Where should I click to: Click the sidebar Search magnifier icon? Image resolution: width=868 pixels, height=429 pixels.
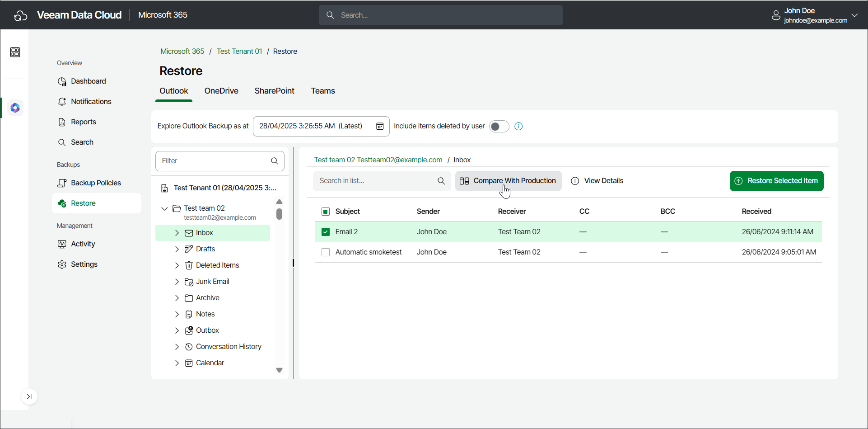62,142
